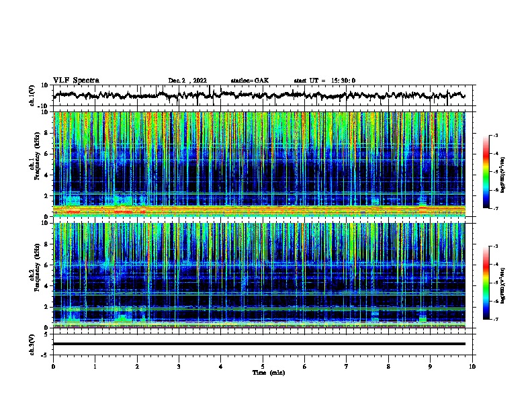Click the ch.1 "log(PSD)(V²/Hz)" colorbar label
The image size is (532, 411).
click(x=503, y=175)
